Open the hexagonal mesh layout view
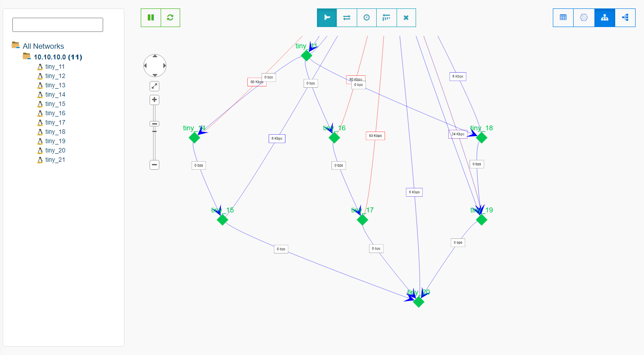 click(583, 17)
